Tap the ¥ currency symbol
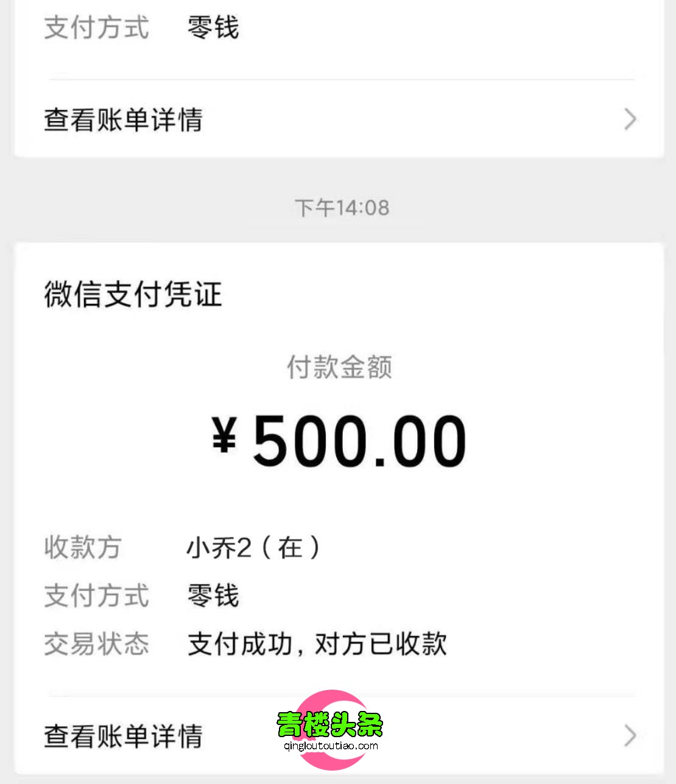 pos(224,436)
